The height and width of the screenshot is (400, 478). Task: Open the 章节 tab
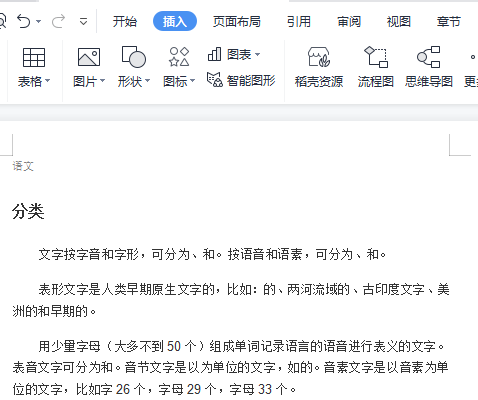coord(449,22)
